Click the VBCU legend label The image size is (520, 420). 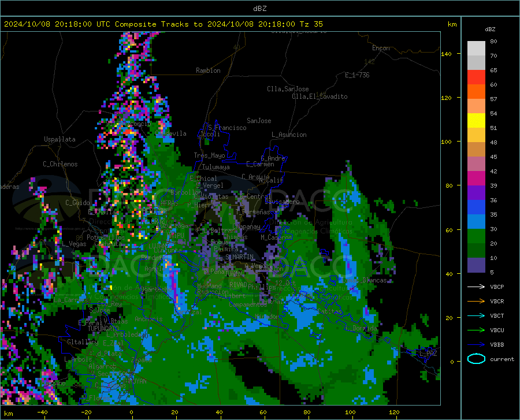coord(497,330)
